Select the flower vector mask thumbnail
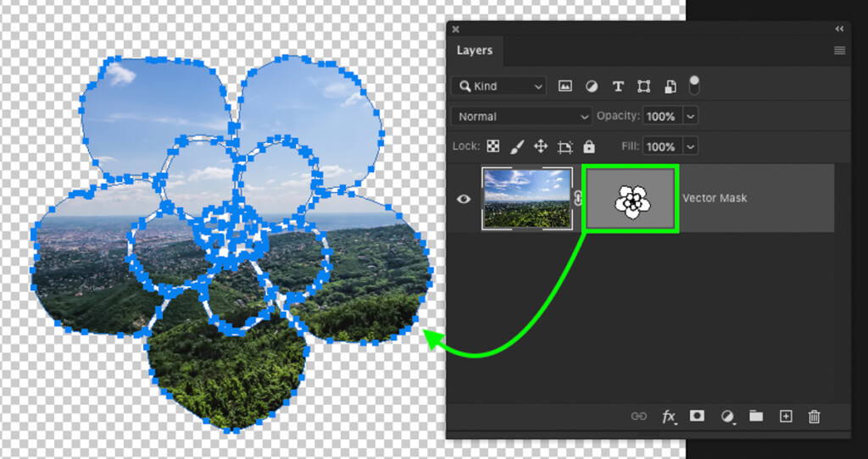The width and height of the screenshot is (868, 459). click(x=631, y=198)
